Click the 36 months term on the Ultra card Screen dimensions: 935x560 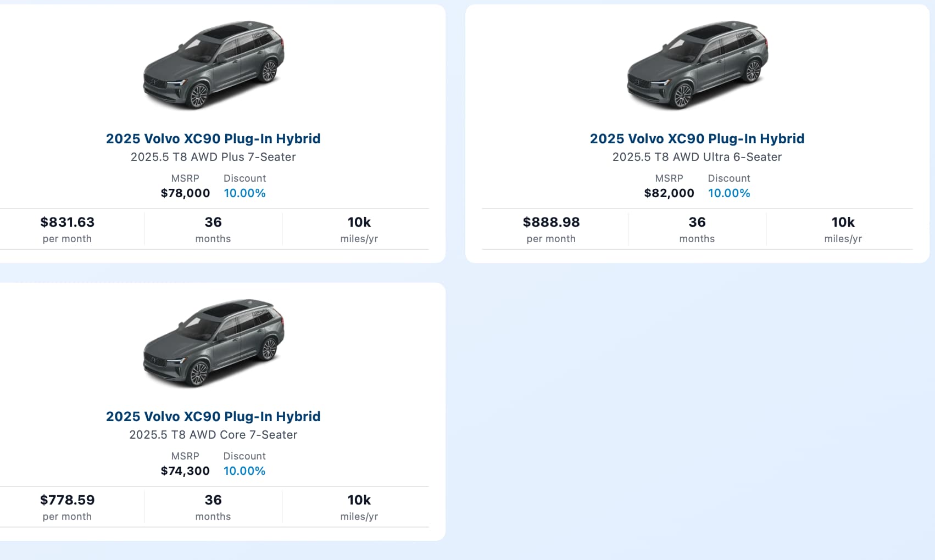697,229
